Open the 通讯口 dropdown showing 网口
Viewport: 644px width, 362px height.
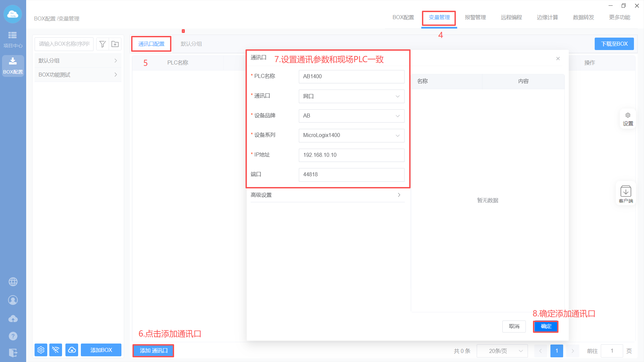pos(351,96)
